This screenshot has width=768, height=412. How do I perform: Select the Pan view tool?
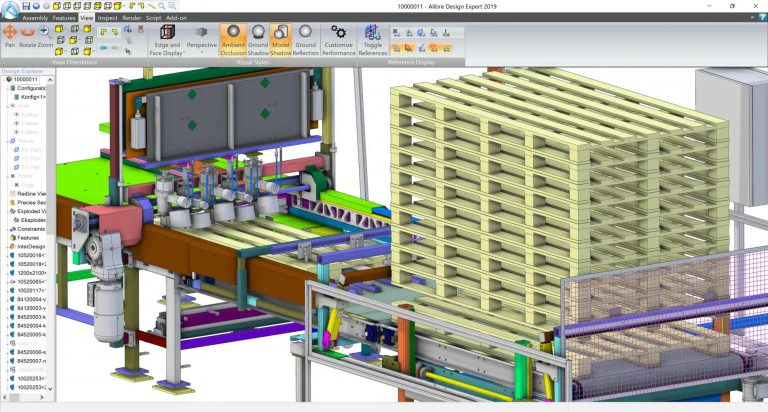pyautogui.click(x=10, y=37)
